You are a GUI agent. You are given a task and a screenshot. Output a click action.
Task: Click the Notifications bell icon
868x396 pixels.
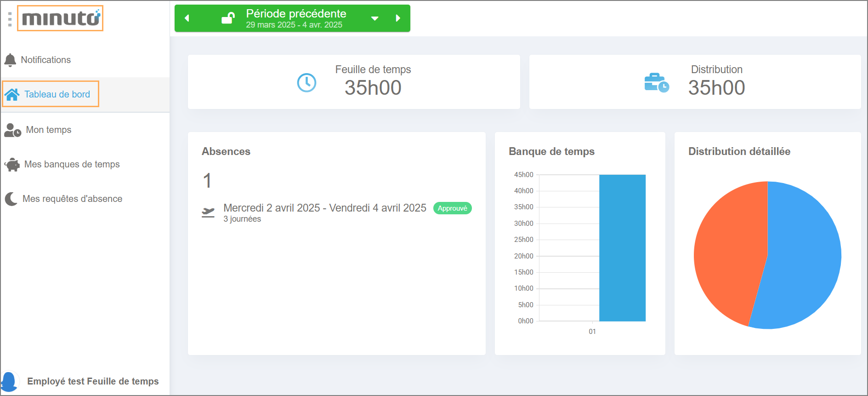(x=10, y=60)
